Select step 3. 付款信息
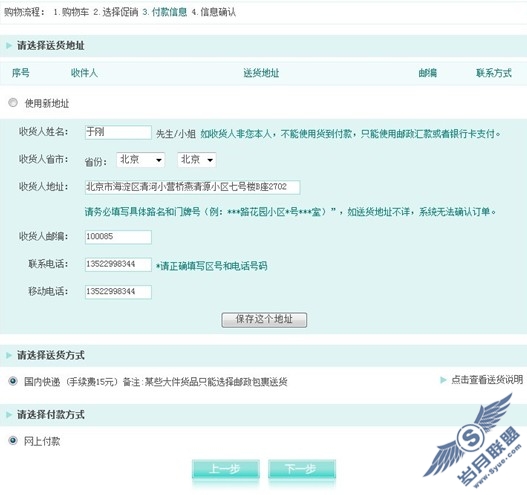 pos(165,12)
